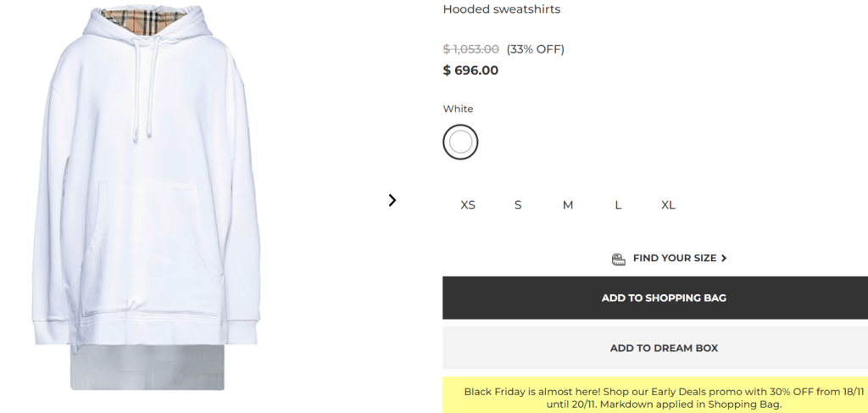868x413 pixels.
Task: Pick size M
Action: (x=568, y=205)
